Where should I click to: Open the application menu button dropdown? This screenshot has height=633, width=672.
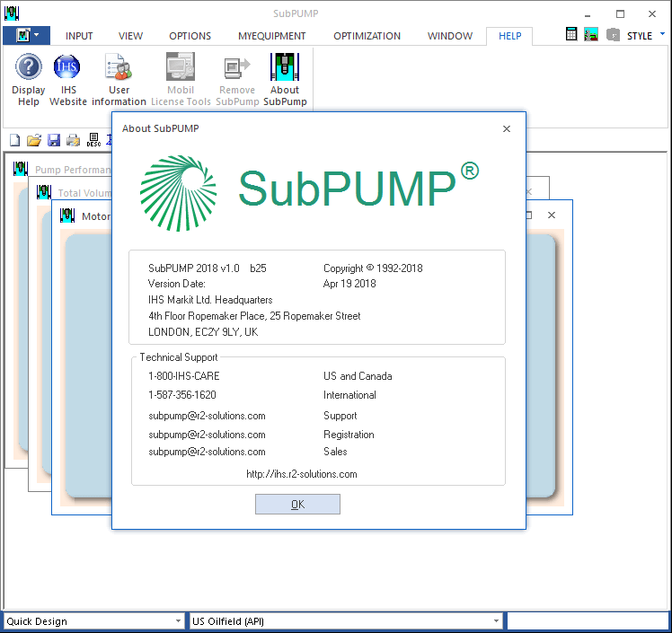pyautogui.click(x=27, y=35)
